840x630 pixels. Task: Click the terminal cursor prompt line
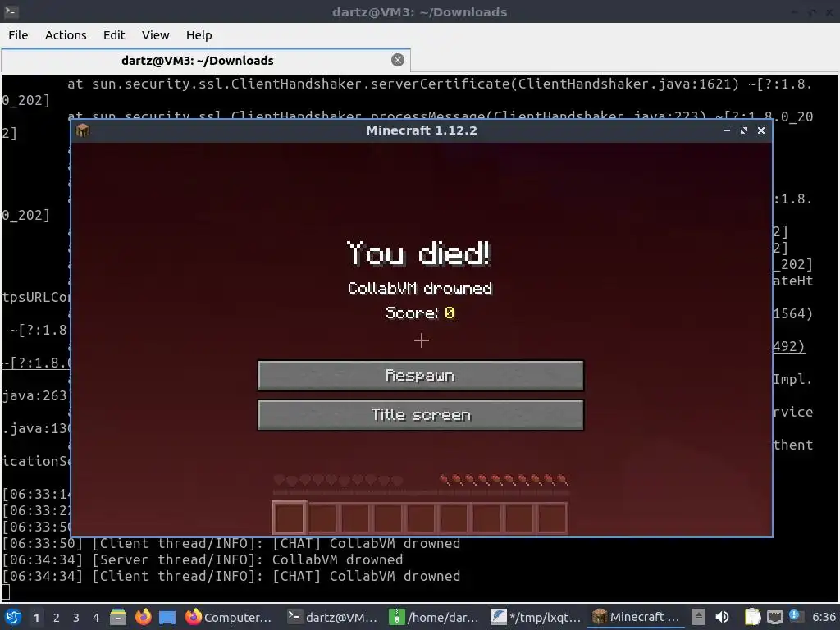(x=6, y=592)
